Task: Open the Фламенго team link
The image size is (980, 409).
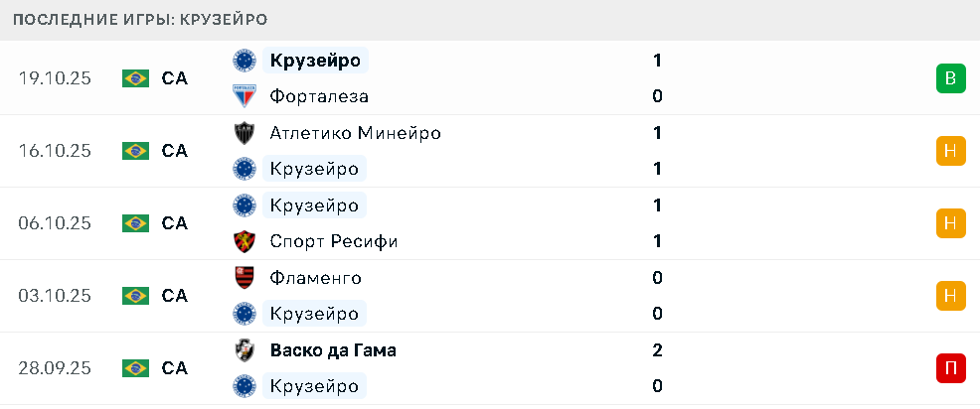Action: (315, 278)
